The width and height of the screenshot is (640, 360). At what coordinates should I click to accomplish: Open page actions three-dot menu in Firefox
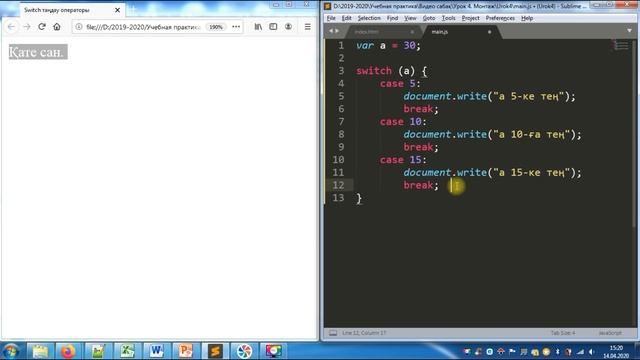(236, 27)
